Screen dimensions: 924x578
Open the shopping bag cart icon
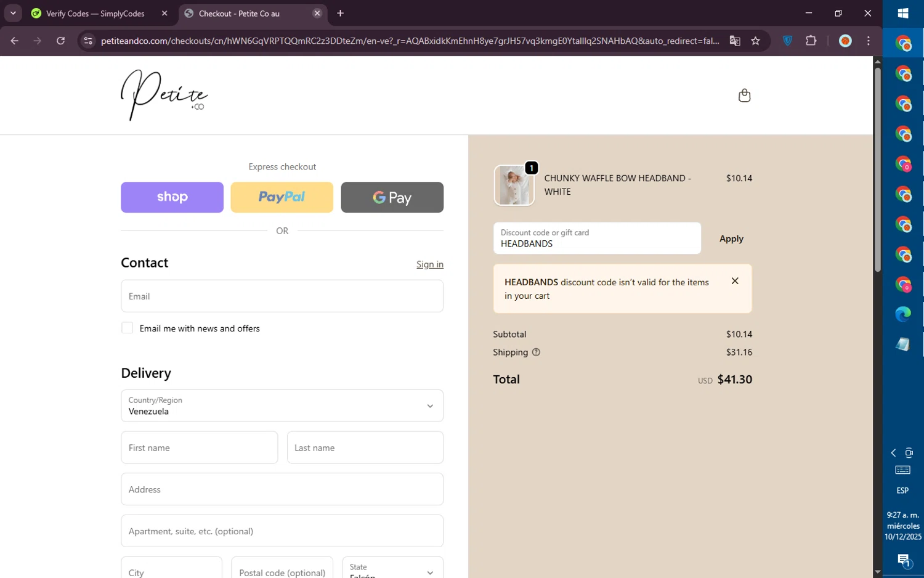point(744,96)
